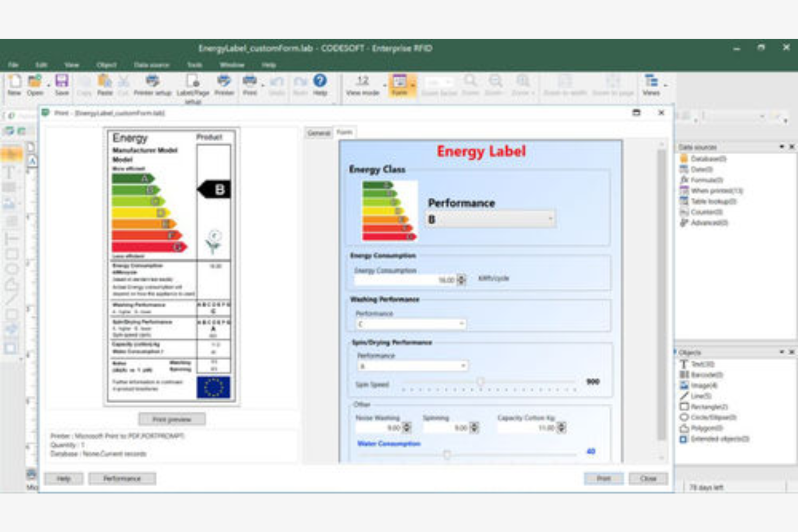Click the energy label preview thumbnail
This screenshot has width=798, height=532.
click(171, 266)
